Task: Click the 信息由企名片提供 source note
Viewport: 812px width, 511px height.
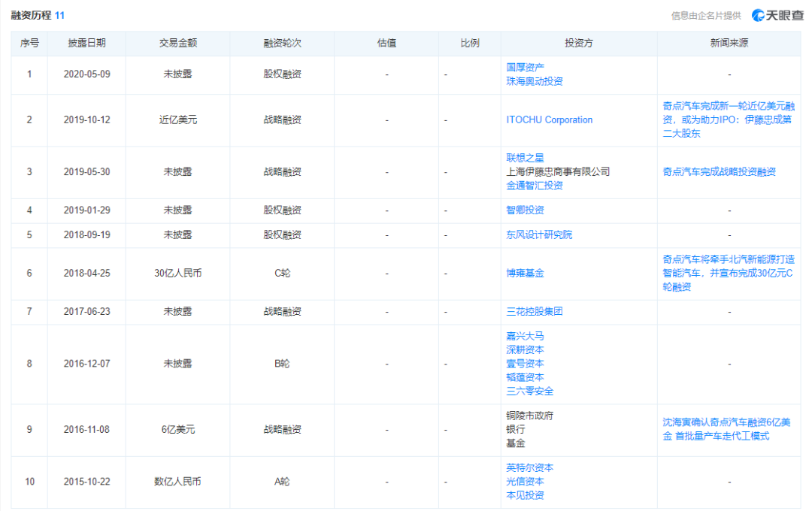Action: pyautogui.click(x=706, y=16)
